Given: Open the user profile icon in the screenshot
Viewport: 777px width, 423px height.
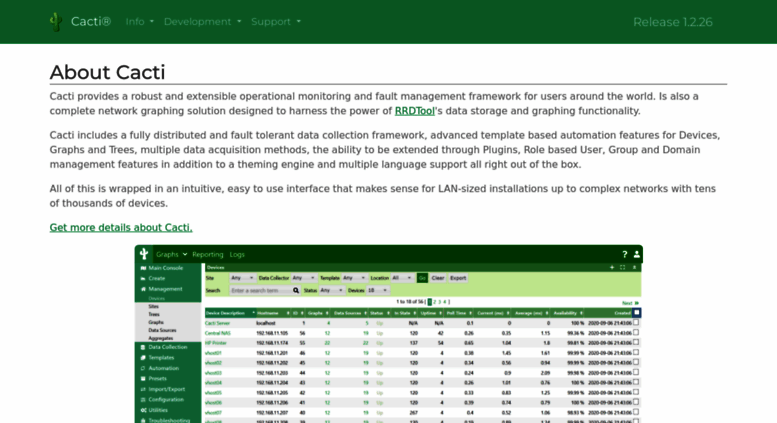Looking at the screenshot, I should click(x=636, y=254).
